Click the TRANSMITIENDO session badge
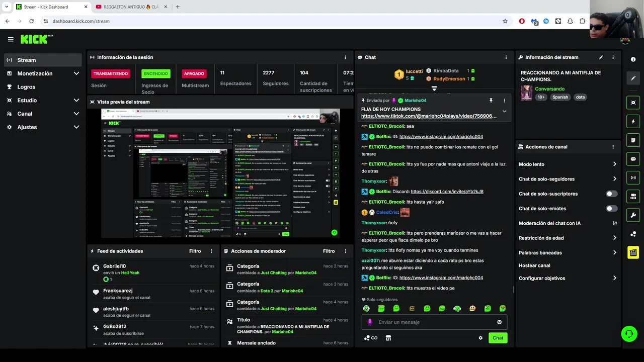The width and height of the screenshot is (644, 362). [111, 73]
